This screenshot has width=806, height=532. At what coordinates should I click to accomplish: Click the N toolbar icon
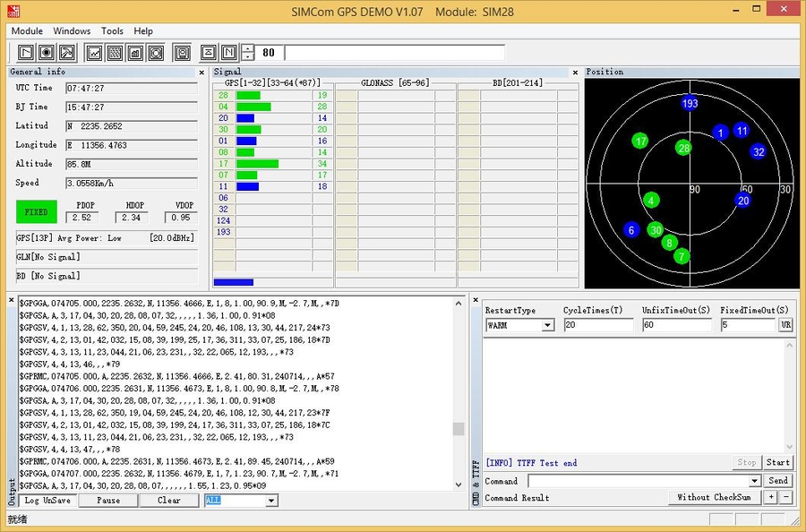tap(229, 53)
